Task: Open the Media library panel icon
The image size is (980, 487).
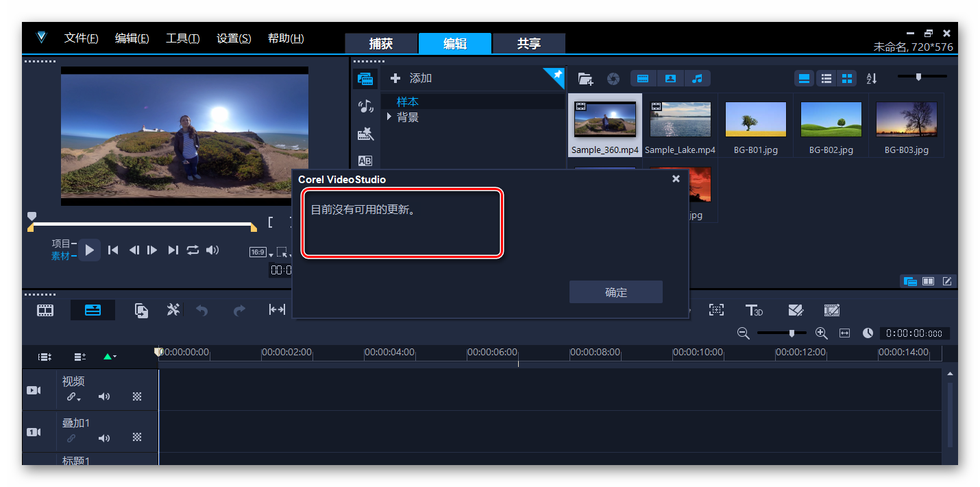Action: [x=365, y=79]
